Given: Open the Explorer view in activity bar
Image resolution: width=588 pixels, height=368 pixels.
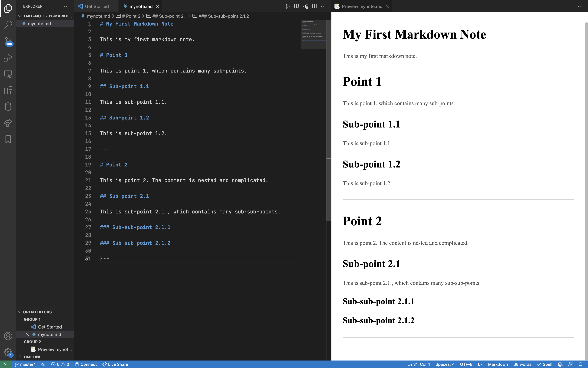Looking at the screenshot, I should click(x=8, y=9).
